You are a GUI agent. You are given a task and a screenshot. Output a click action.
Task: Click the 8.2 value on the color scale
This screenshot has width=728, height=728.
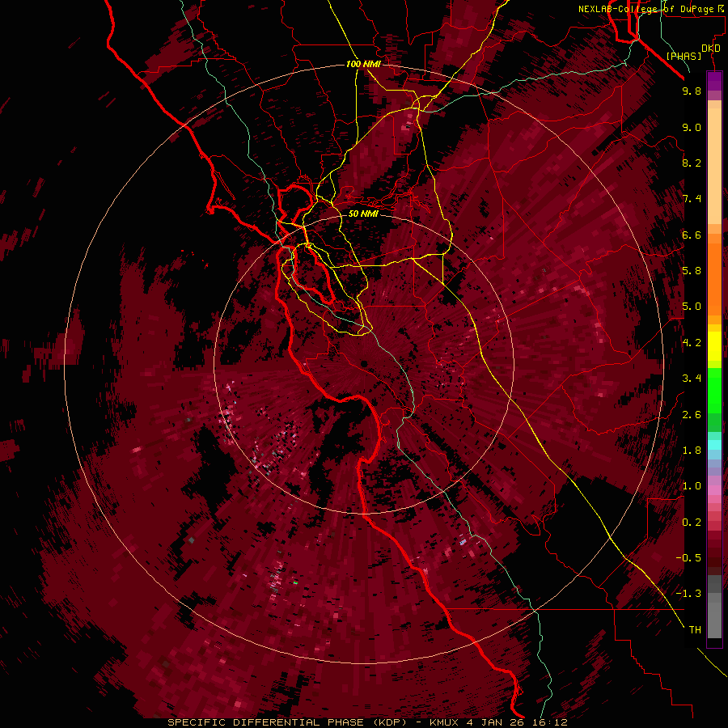pos(692,163)
